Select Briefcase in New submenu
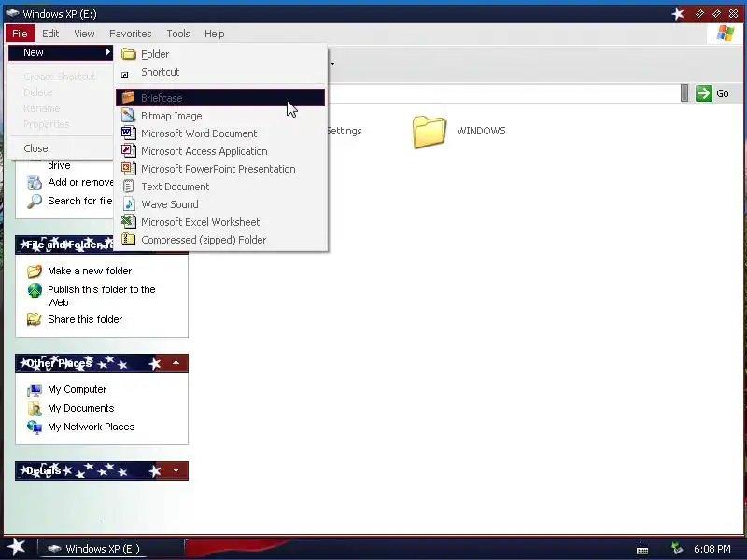This screenshot has height=560, width=747. (220, 98)
